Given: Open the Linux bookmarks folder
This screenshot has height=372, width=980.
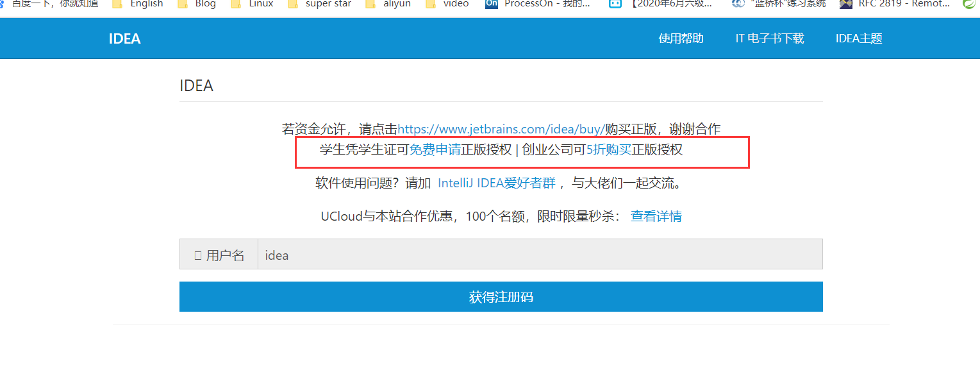Looking at the screenshot, I should tap(252, 4).
